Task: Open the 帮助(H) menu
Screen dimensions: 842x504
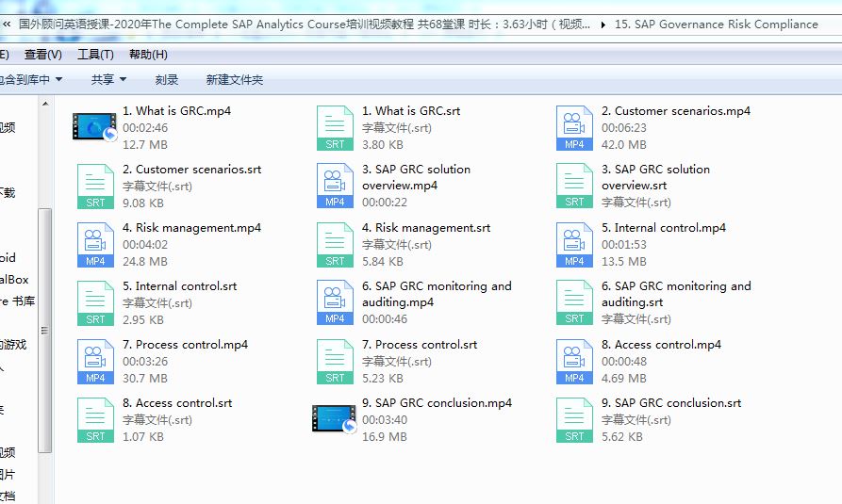Action: (148, 55)
